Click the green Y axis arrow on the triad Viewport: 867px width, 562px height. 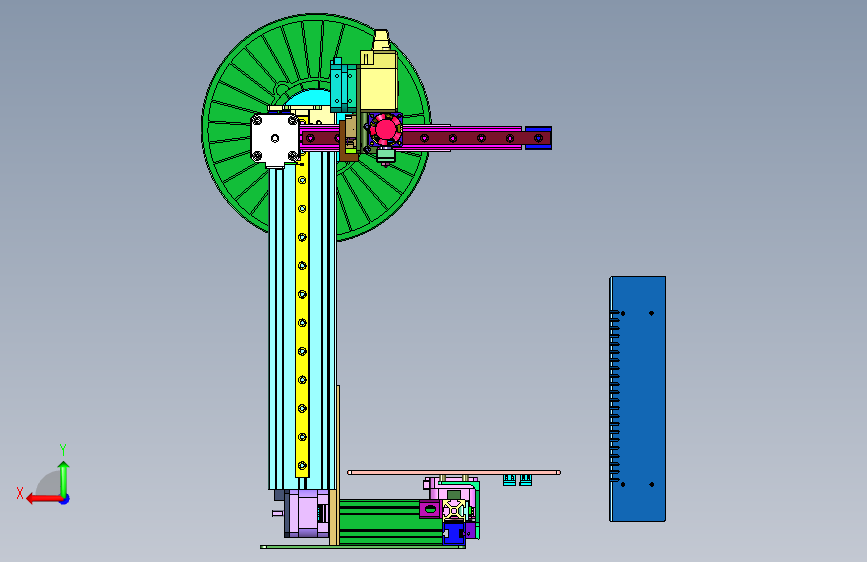pyautogui.click(x=64, y=478)
